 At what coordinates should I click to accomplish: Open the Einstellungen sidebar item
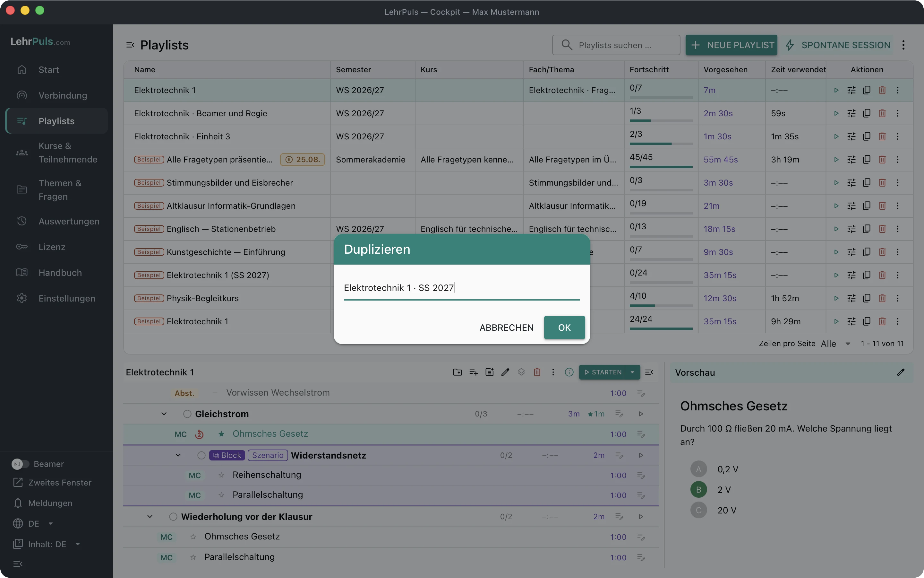56,298
